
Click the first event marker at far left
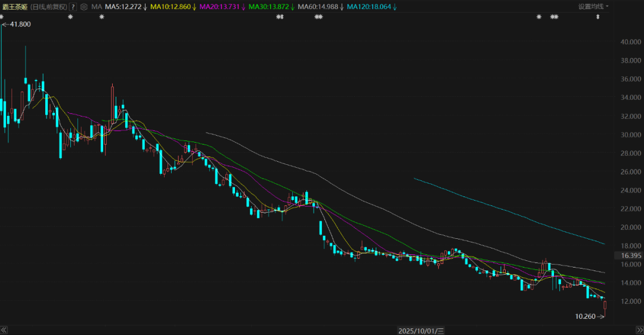click(x=2, y=17)
